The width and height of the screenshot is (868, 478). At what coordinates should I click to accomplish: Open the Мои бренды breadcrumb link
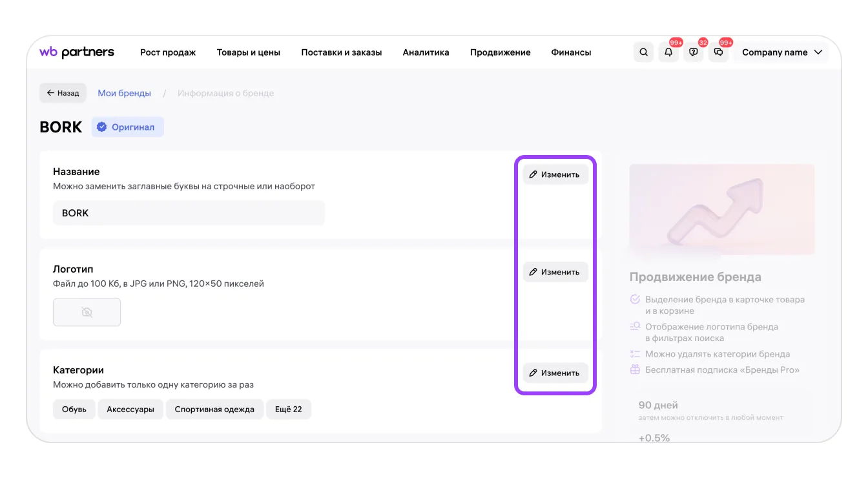click(x=124, y=93)
